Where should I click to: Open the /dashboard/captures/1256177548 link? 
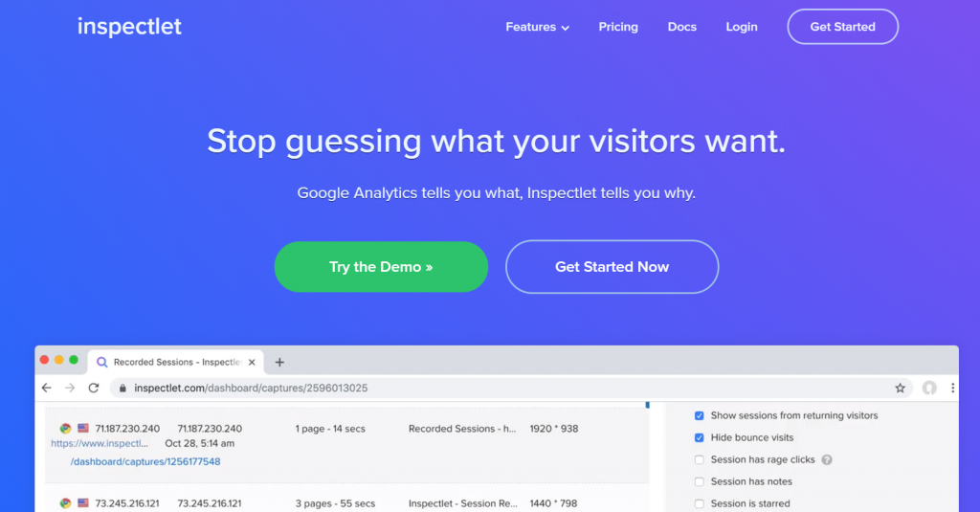145,461
